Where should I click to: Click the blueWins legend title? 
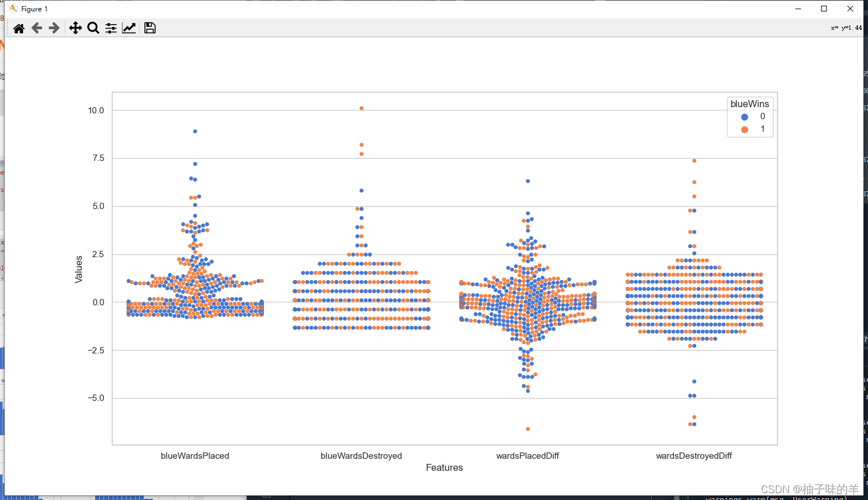tap(749, 104)
